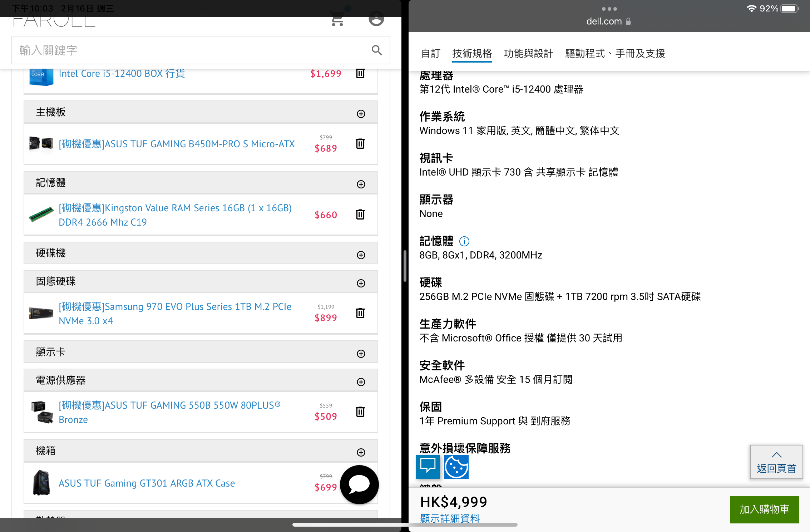Expand the 固態硬碟 section
Viewport: 810px width, 532px height.
tap(361, 283)
